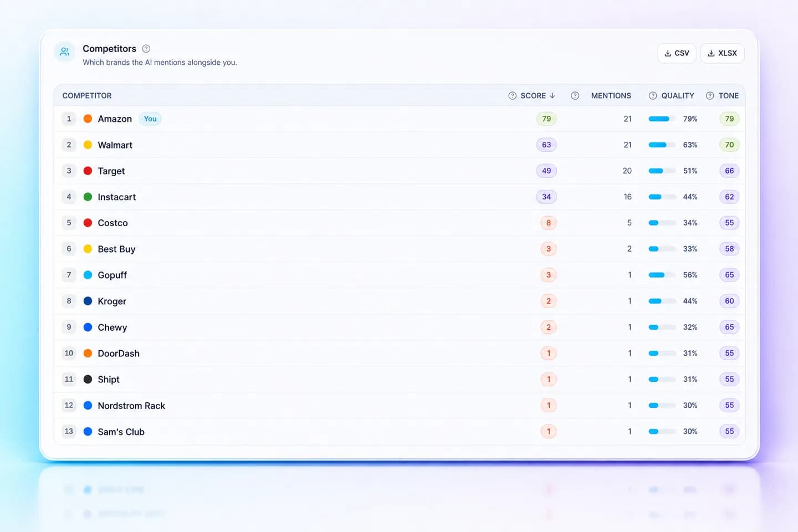Click Walmart's score badge 63
The image size is (798, 532).
click(x=546, y=145)
